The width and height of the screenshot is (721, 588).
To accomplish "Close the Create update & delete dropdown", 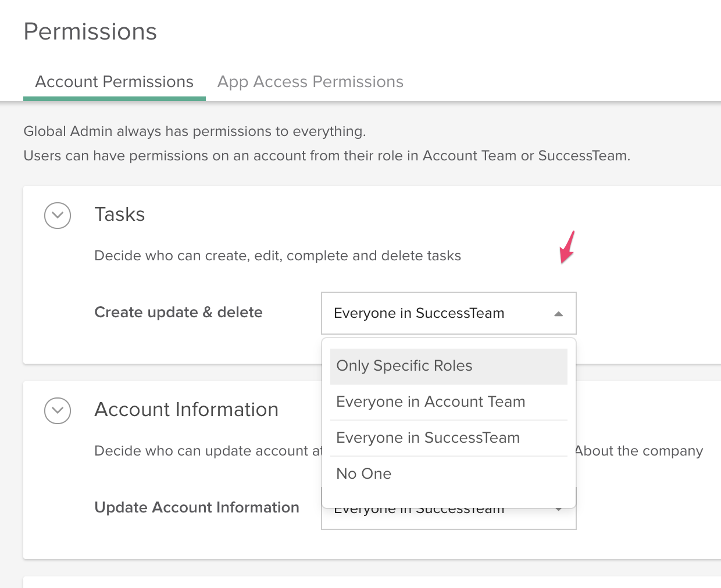I will (449, 313).
